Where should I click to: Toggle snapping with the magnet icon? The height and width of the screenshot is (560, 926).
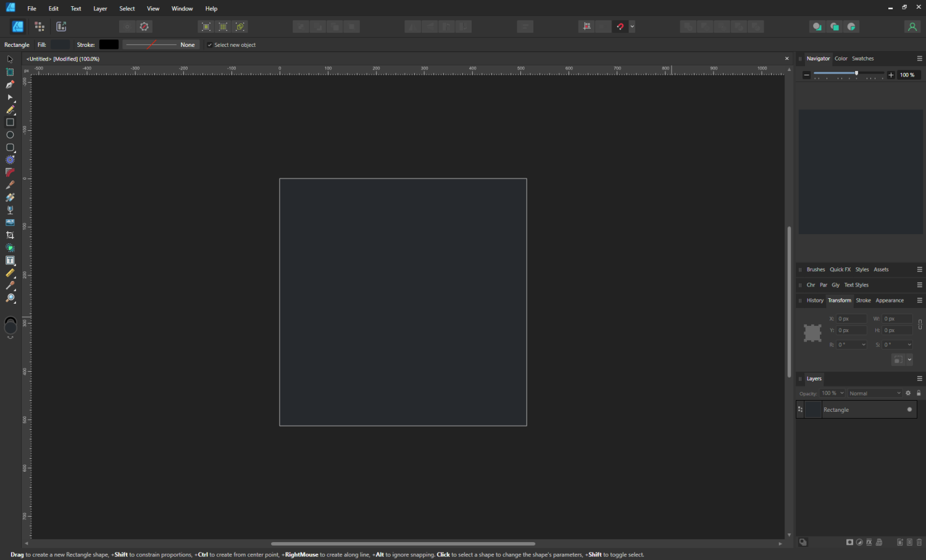[x=620, y=26]
